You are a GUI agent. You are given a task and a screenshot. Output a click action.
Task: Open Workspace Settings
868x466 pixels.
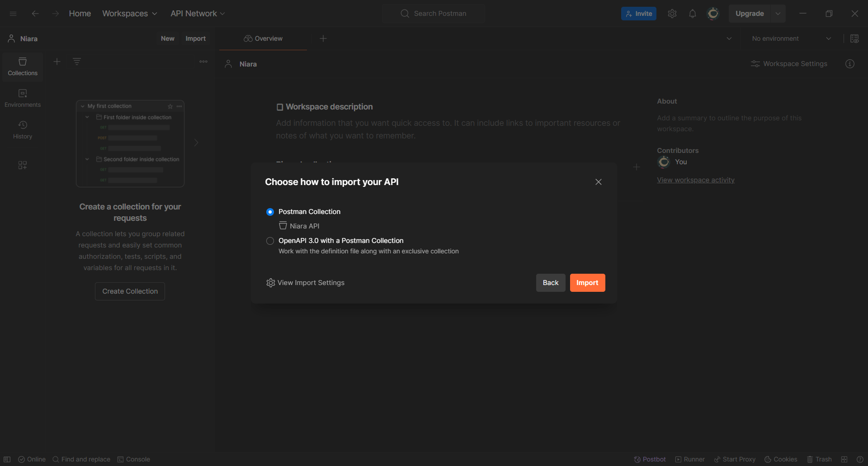(789, 64)
